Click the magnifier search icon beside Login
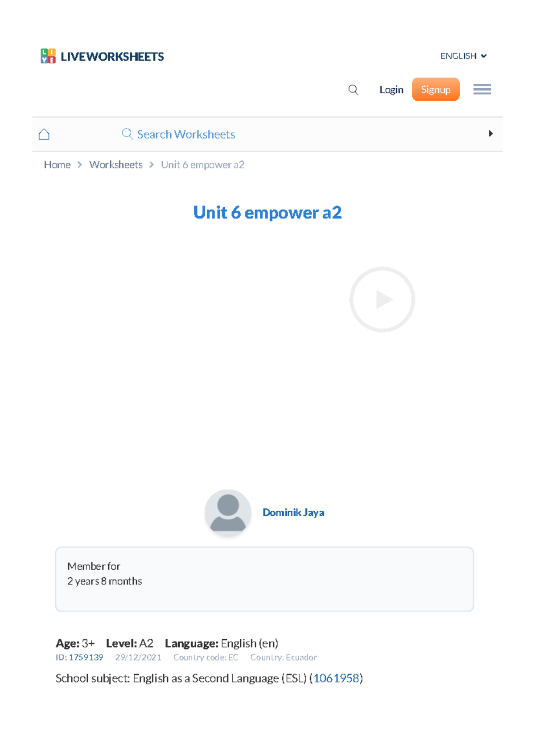535x756 pixels. point(353,90)
